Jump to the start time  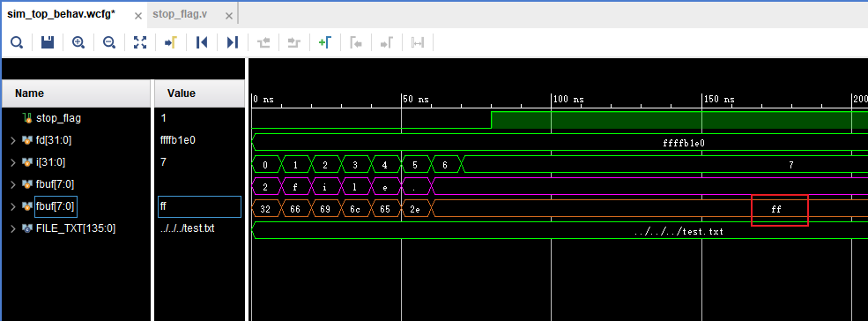click(x=202, y=42)
